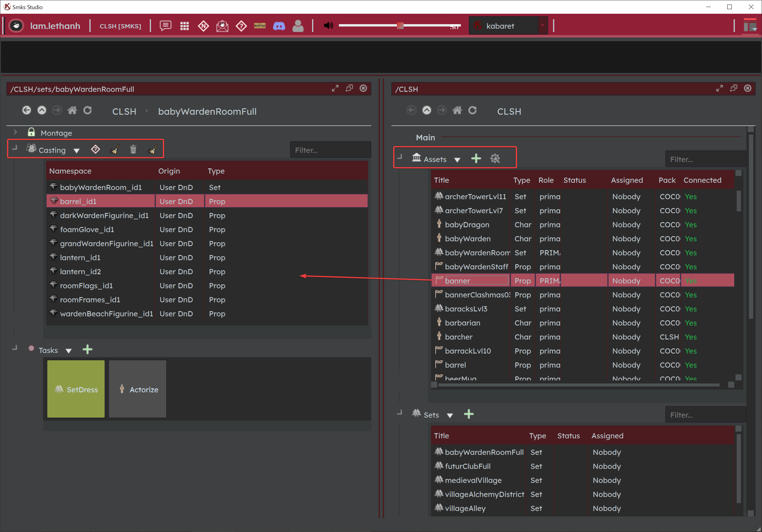Go up a level in right CLSH panel
The width and height of the screenshot is (762, 532).
426,110
